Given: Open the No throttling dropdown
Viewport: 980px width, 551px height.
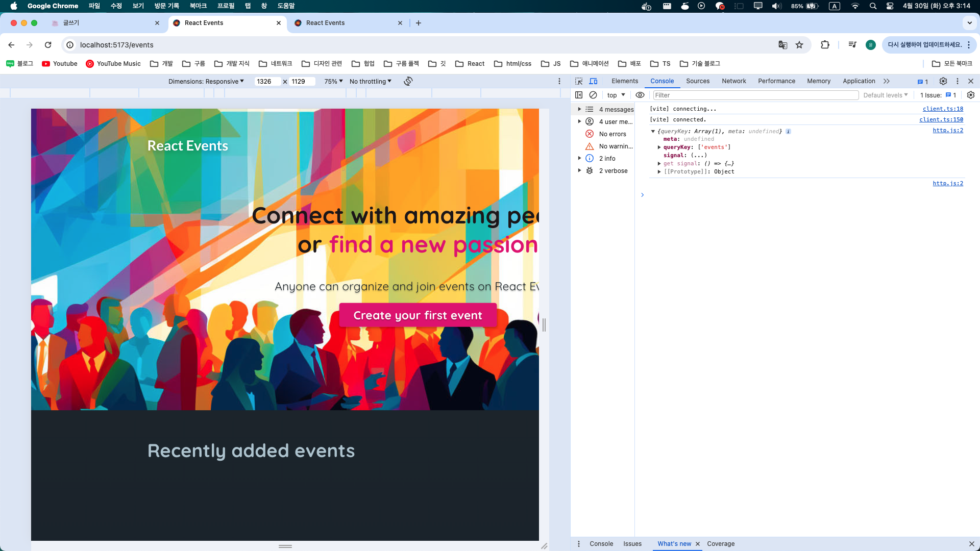Looking at the screenshot, I should click(370, 81).
